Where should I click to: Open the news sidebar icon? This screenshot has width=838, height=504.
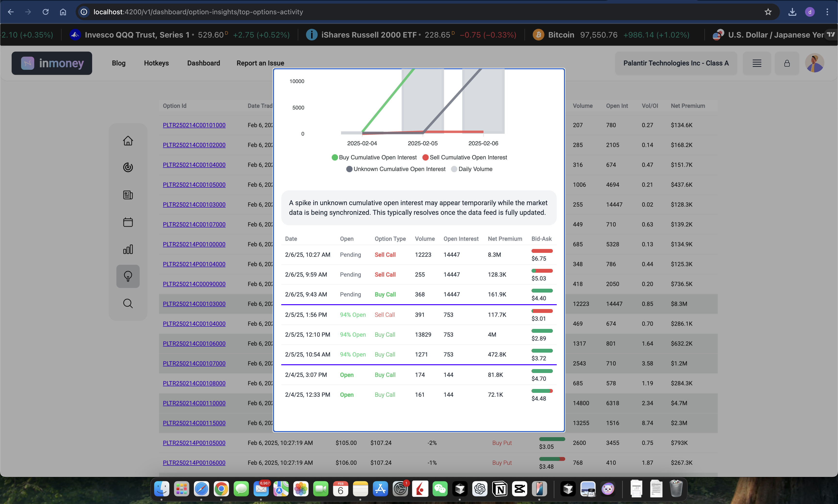[128, 195]
